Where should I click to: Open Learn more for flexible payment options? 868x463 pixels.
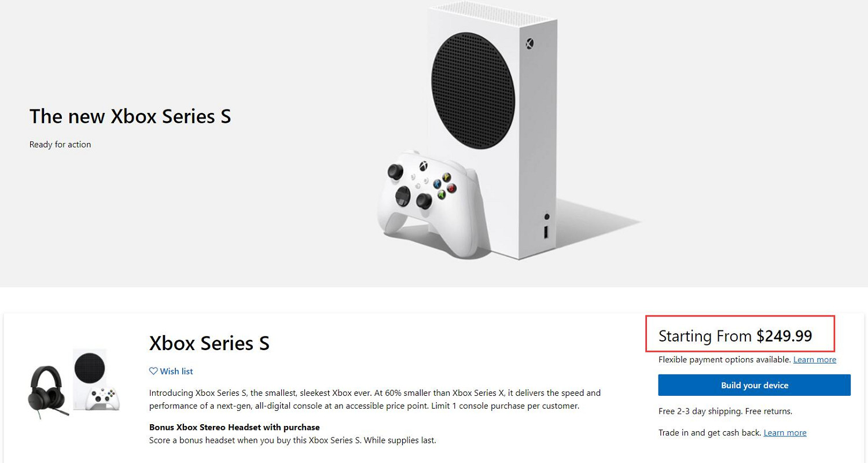814,359
